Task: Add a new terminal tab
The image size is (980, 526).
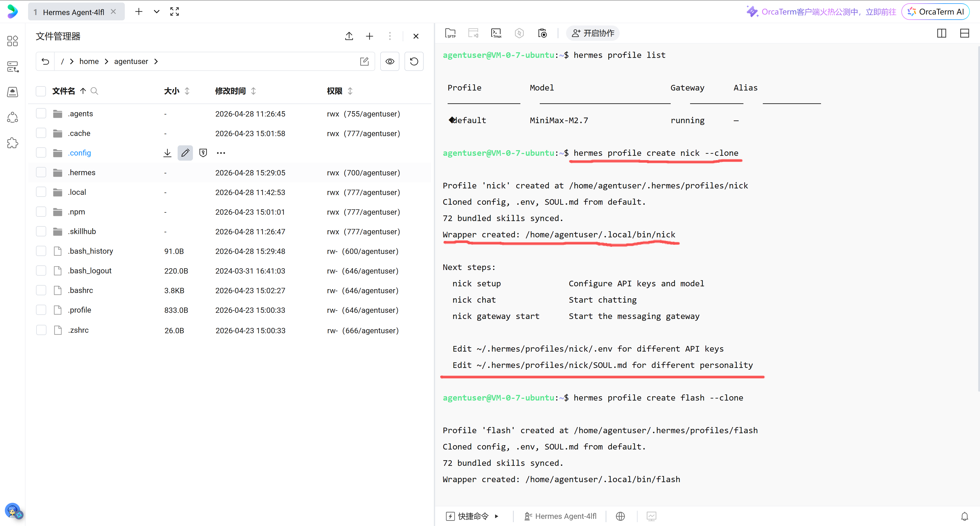Action: tap(139, 12)
